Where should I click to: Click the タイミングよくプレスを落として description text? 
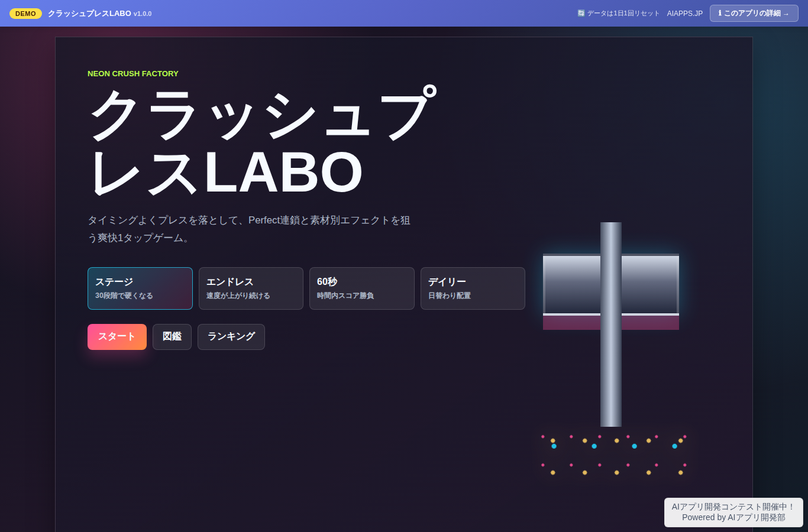click(249, 229)
